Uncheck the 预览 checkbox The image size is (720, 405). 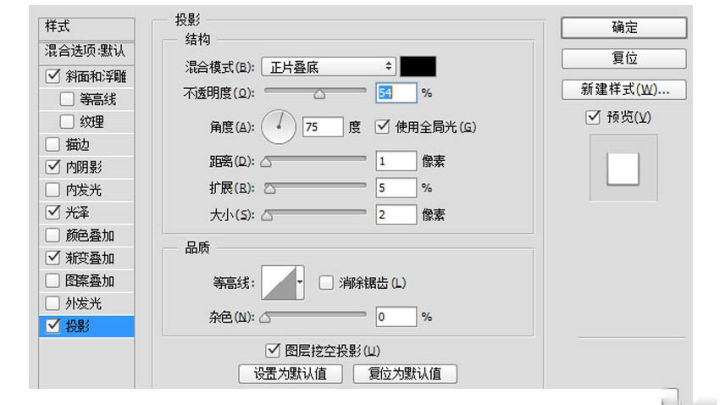(595, 117)
